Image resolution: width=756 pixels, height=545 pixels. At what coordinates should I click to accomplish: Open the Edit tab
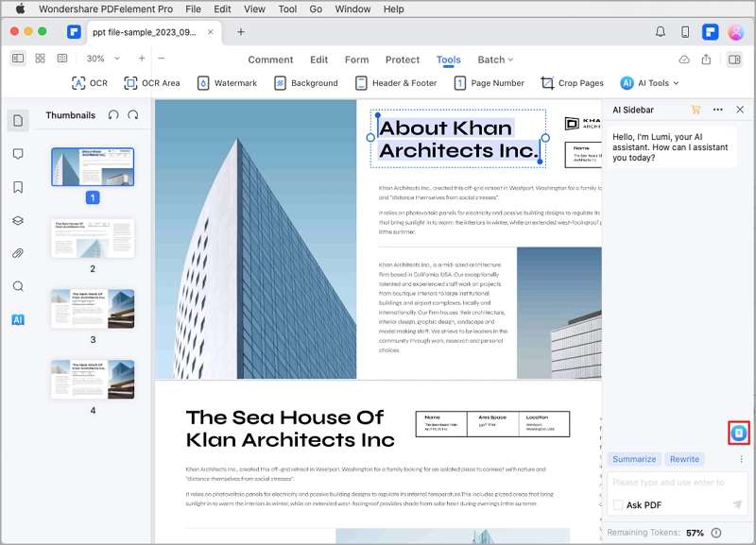coord(318,60)
